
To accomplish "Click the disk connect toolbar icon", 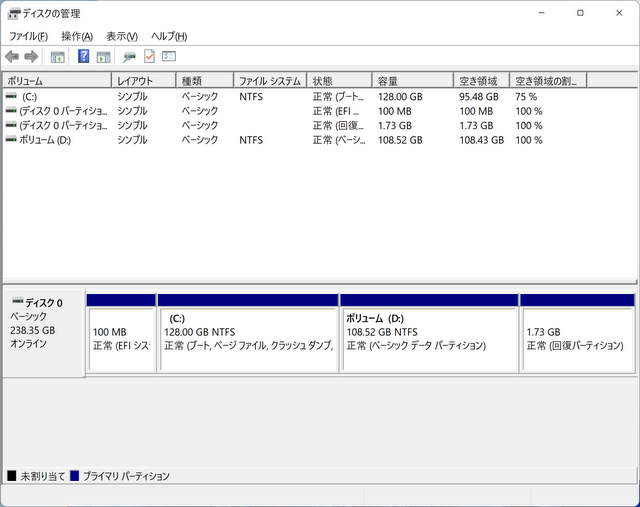I will (130, 57).
